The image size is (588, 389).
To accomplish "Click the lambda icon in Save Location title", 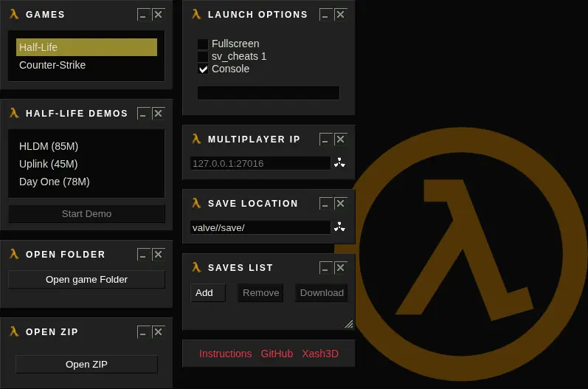I will 196,203.
